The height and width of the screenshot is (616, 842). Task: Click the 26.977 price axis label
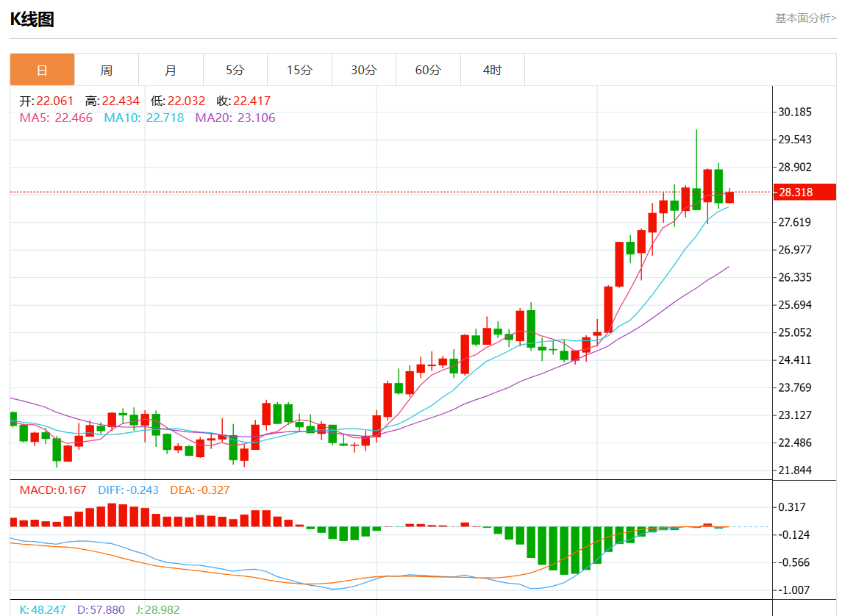(x=795, y=249)
